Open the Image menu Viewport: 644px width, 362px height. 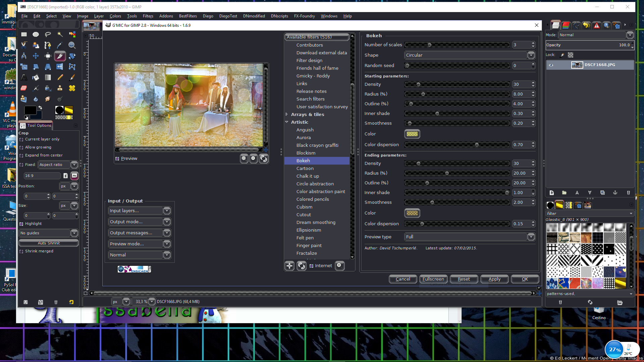83,16
